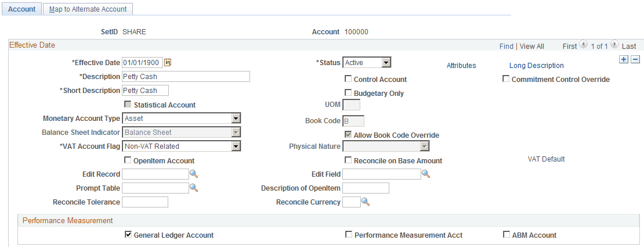
Task: Click the Effective Date input field
Action: pos(143,63)
